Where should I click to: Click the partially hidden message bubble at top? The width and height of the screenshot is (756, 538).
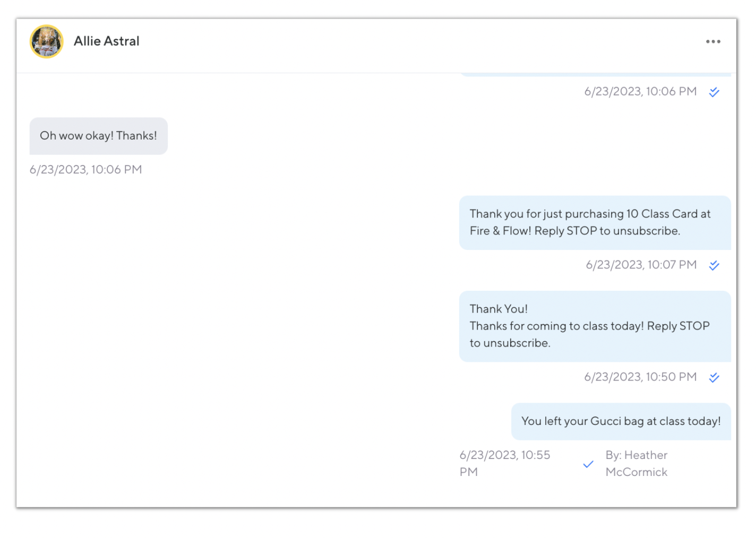[x=595, y=75]
